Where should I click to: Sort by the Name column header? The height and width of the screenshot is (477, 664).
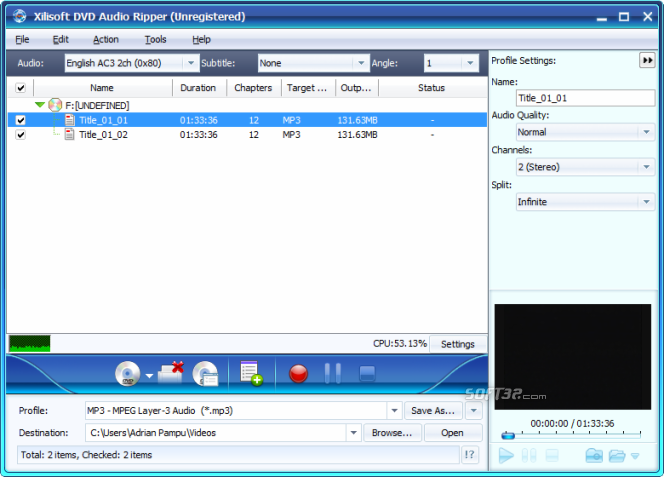102,88
